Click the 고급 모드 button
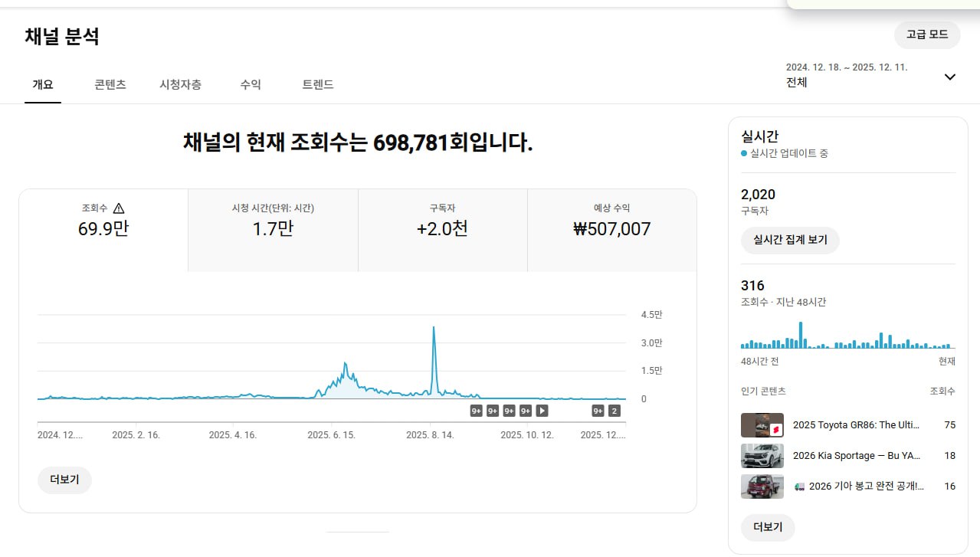Viewport: 980px width, 557px height. pyautogui.click(x=927, y=34)
